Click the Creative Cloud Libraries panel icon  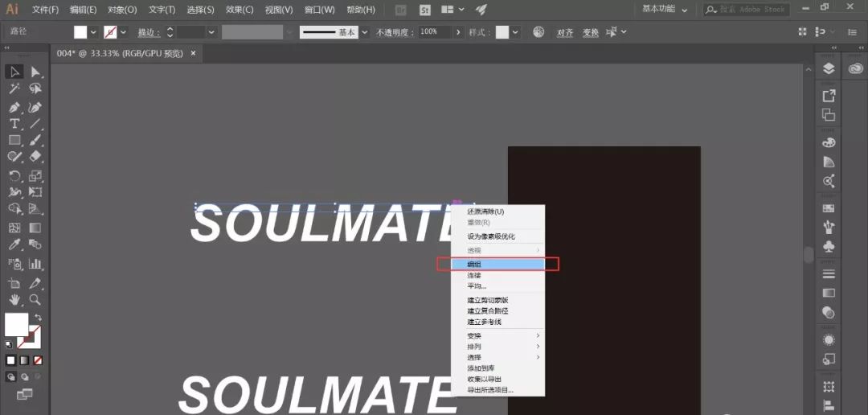click(x=854, y=68)
